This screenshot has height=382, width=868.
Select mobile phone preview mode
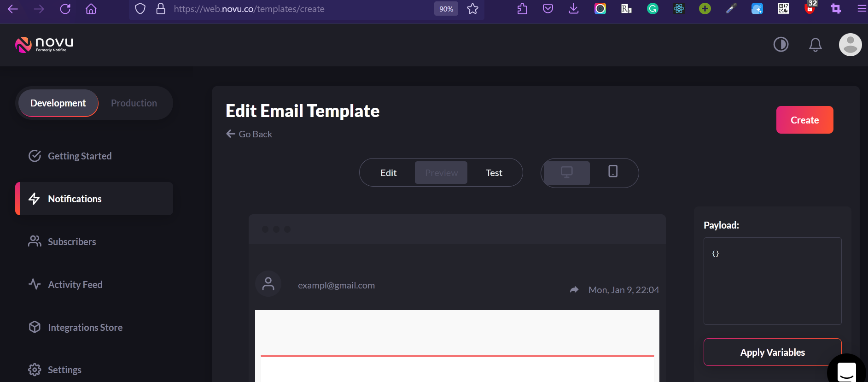click(x=613, y=171)
